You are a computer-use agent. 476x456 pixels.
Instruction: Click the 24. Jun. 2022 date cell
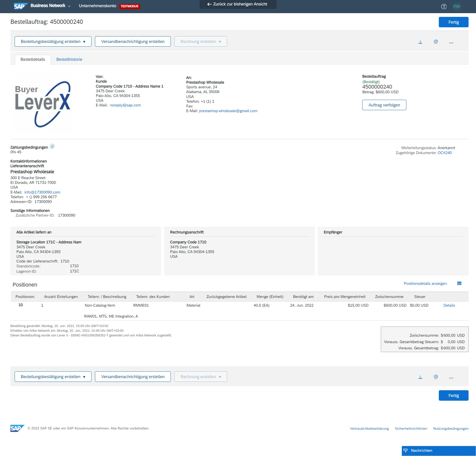(302, 305)
